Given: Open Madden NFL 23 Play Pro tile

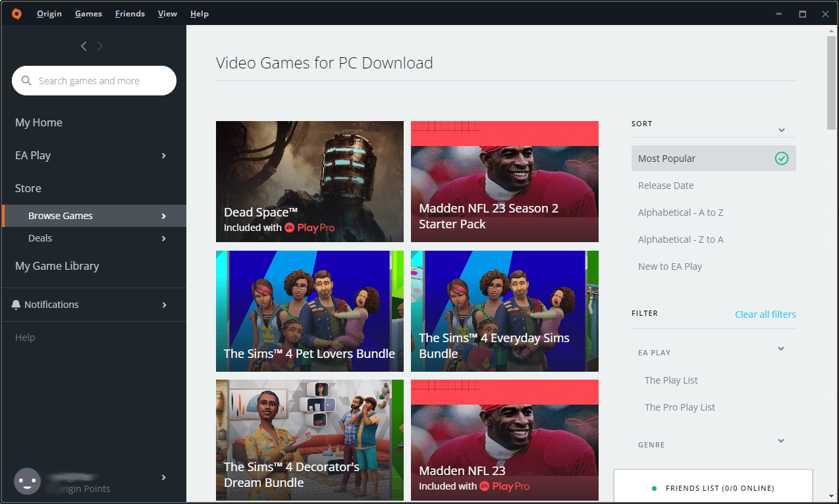Looking at the screenshot, I should click(504, 440).
